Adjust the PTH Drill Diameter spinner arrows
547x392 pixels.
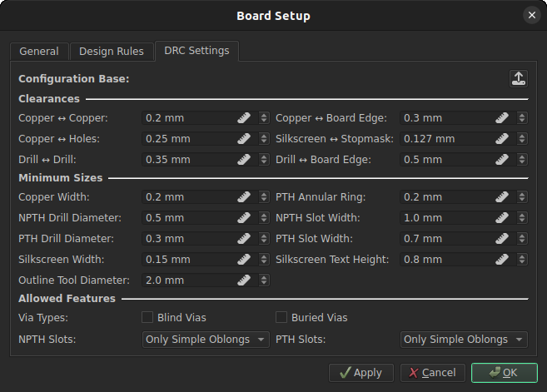(x=264, y=239)
